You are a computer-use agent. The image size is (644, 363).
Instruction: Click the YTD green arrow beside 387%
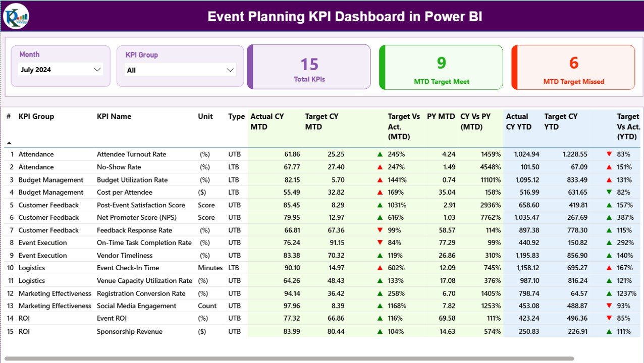click(x=609, y=217)
